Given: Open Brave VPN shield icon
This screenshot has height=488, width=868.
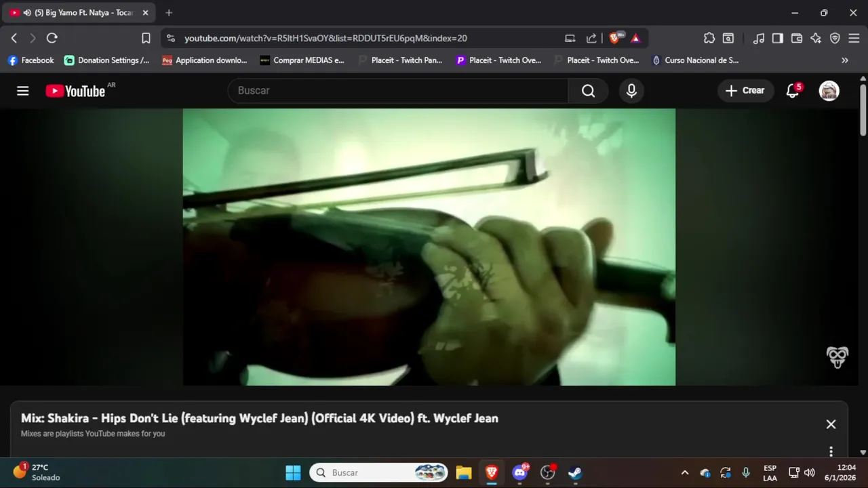Looking at the screenshot, I should [x=835, y=39].
